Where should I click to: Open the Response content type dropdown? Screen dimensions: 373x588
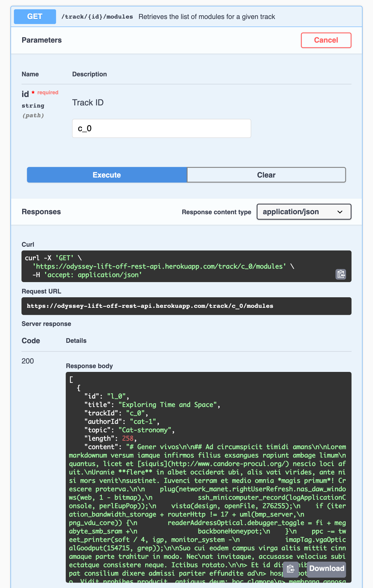point(304,212)
